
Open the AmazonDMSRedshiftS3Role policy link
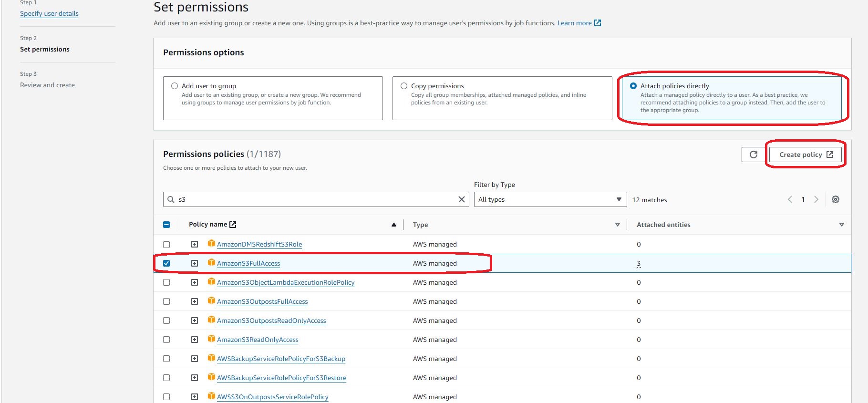(259, 244)
